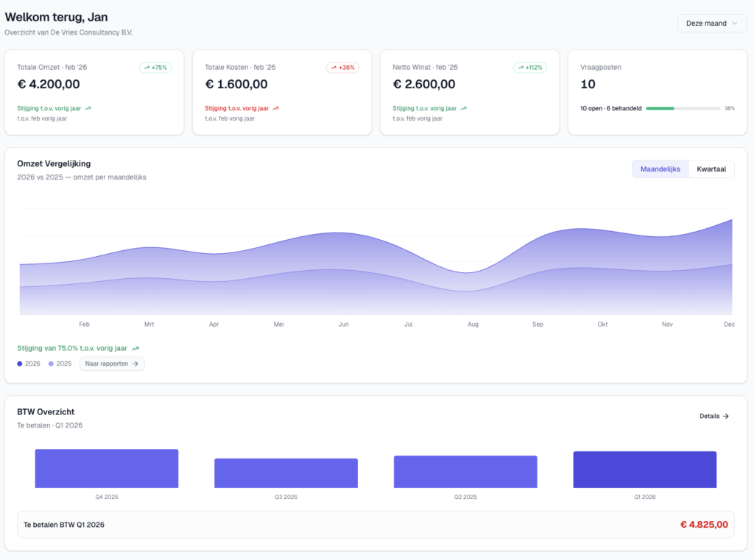Viewport: 754px width, 560px height.
Task: Click the arrow icon next to Details
Action: 726,417
